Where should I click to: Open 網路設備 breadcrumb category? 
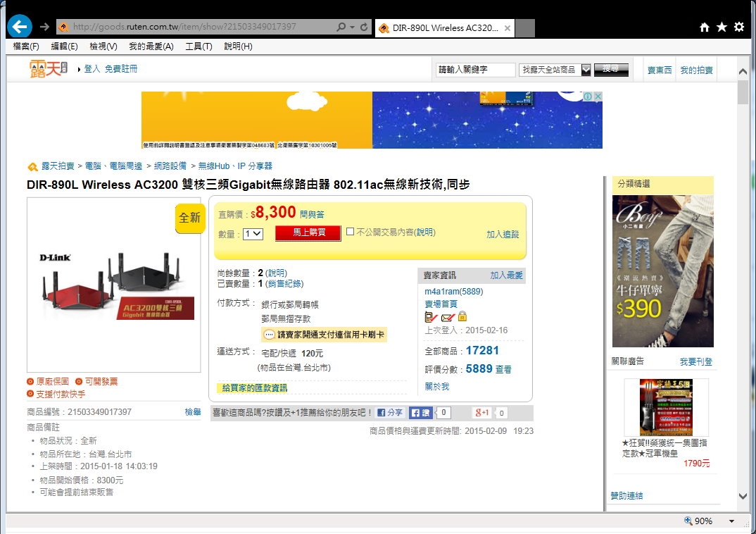point(170,166)
